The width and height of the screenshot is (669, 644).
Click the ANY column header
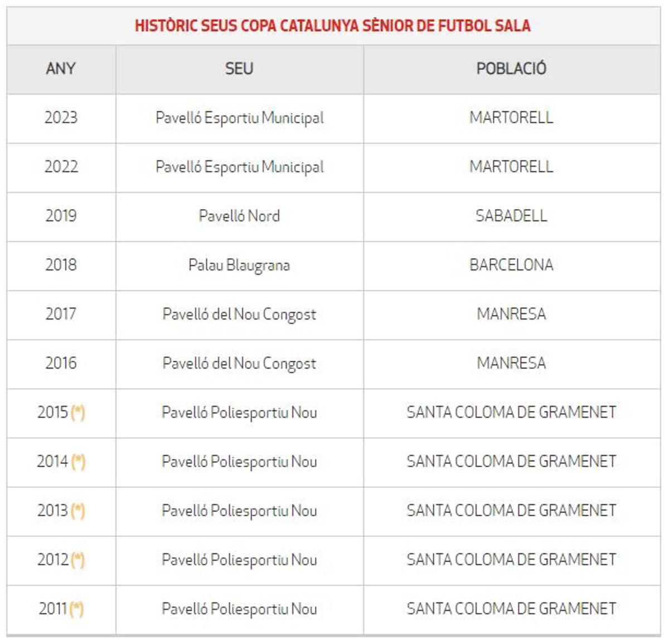point(61,69)
